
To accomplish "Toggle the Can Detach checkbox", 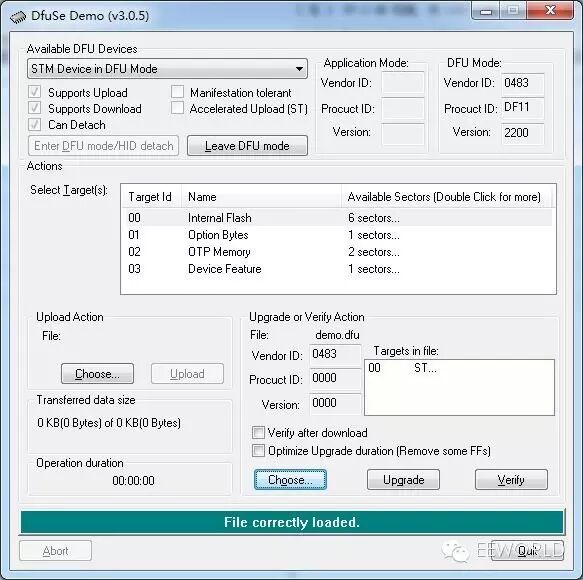I will 35,124.
